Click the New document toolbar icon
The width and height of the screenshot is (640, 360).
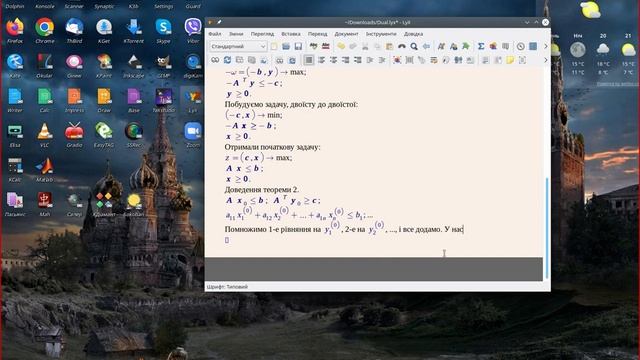tap(274, 47)
